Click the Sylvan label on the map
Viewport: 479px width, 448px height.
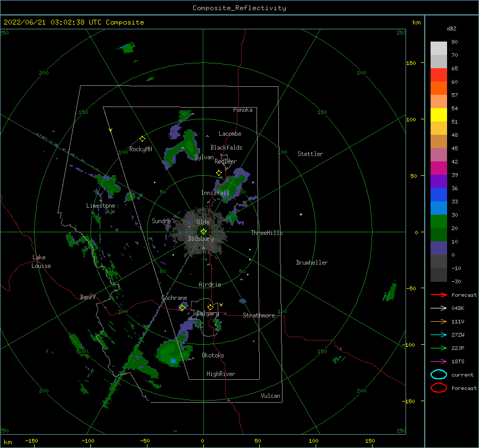(204, 157)
